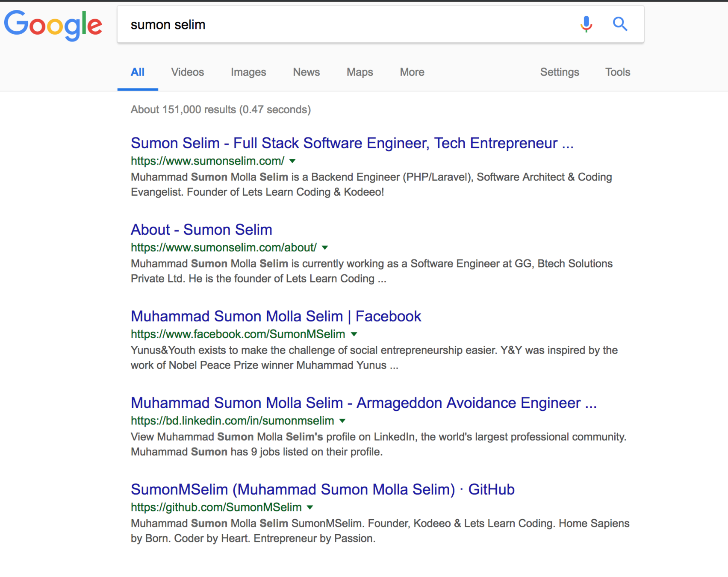Switch to the News tab

coord(306,72)
